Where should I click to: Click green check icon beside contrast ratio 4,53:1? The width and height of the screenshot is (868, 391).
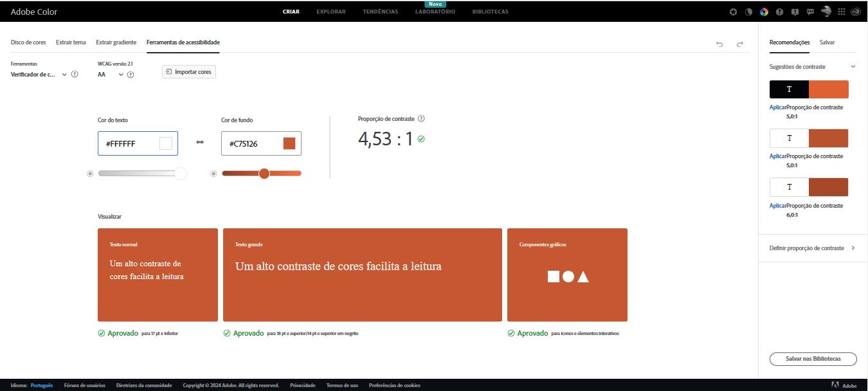coord(421,139)
